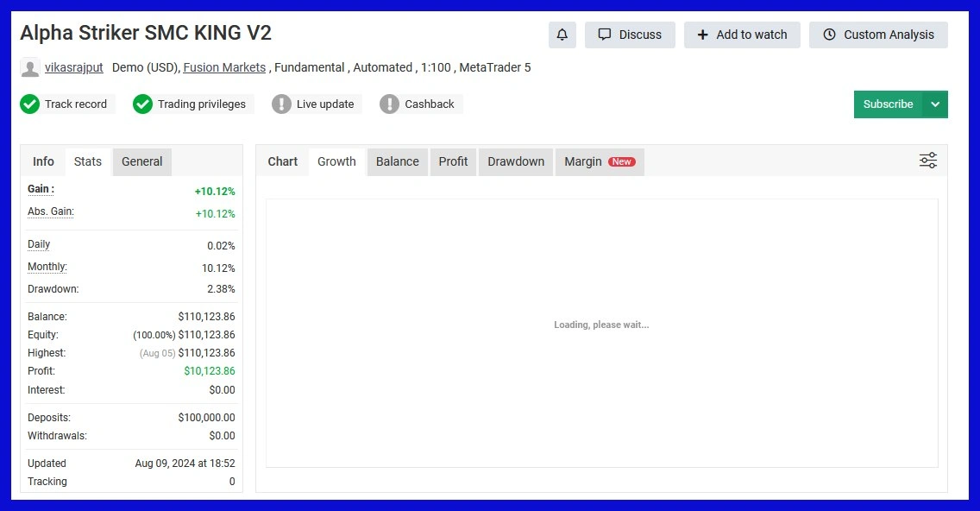This screenshot has height=511, width=980.
Task: Show the Profit chart tab
Action: tap(453, 161)
